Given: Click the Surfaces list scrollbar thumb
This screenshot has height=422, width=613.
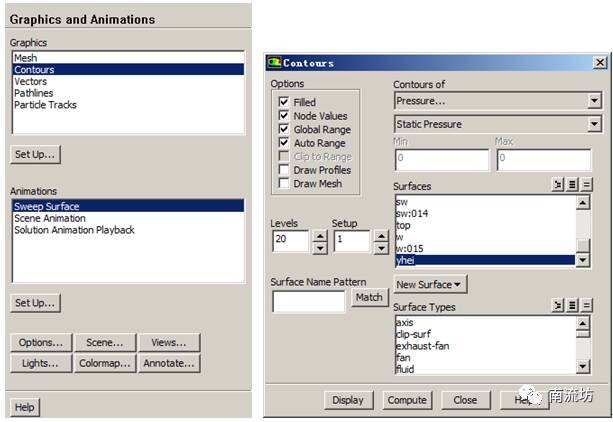Looking at the screenshot, I should pos(583,246).
